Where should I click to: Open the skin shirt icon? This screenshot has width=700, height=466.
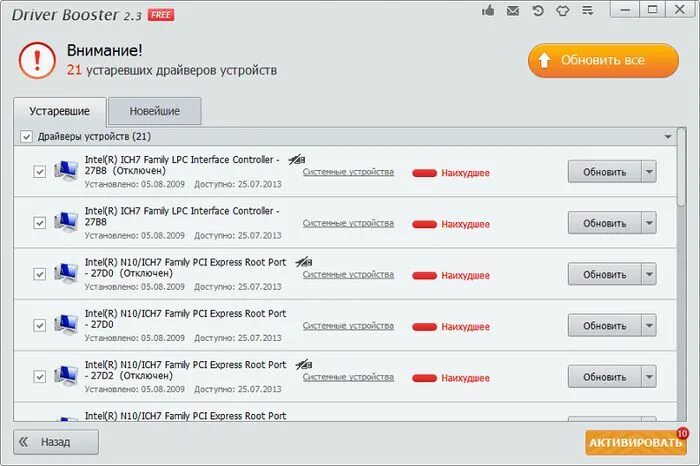[x=562, y=10]
